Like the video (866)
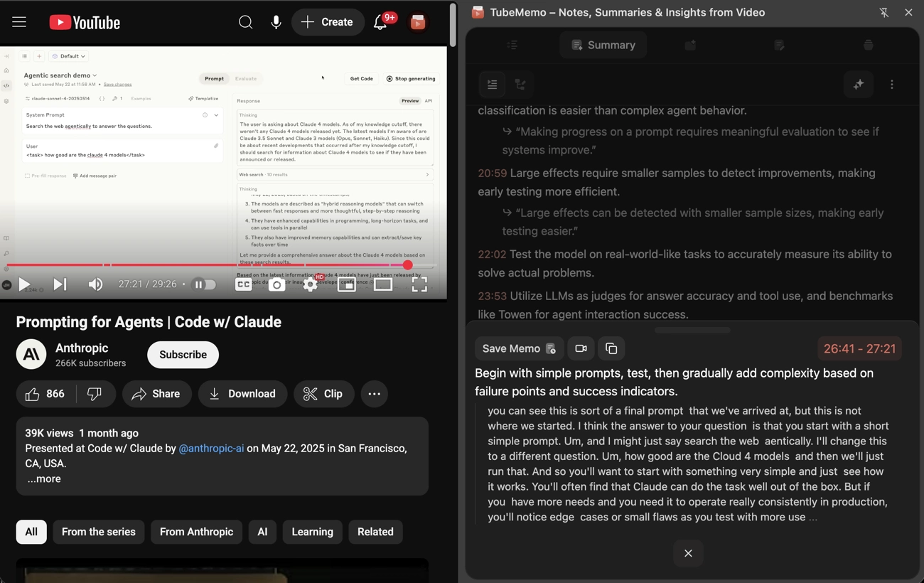This screenshot has width=924, height=583. click(x=45, y=394)
